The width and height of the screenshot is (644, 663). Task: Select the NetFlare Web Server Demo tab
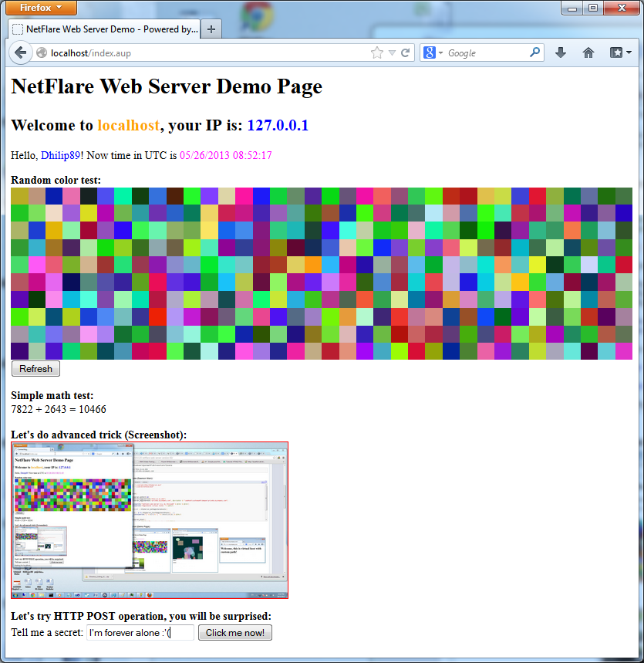pyautogui.click(x=104, y=29)
